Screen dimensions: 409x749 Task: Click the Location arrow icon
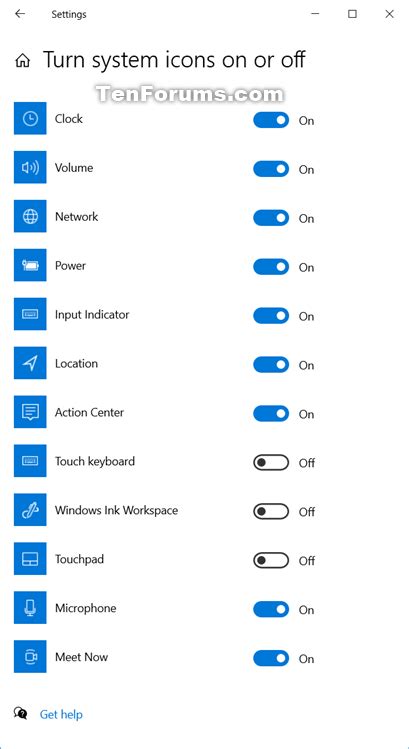[30, 363]
